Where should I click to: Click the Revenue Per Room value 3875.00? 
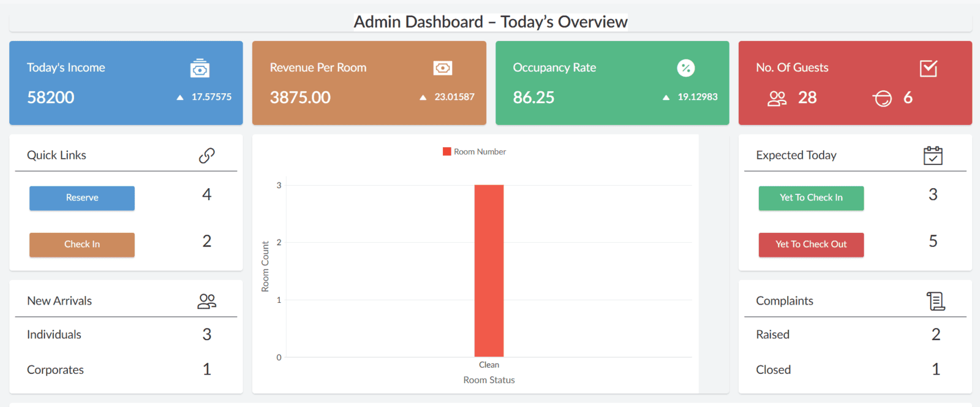tap(300, 97)
